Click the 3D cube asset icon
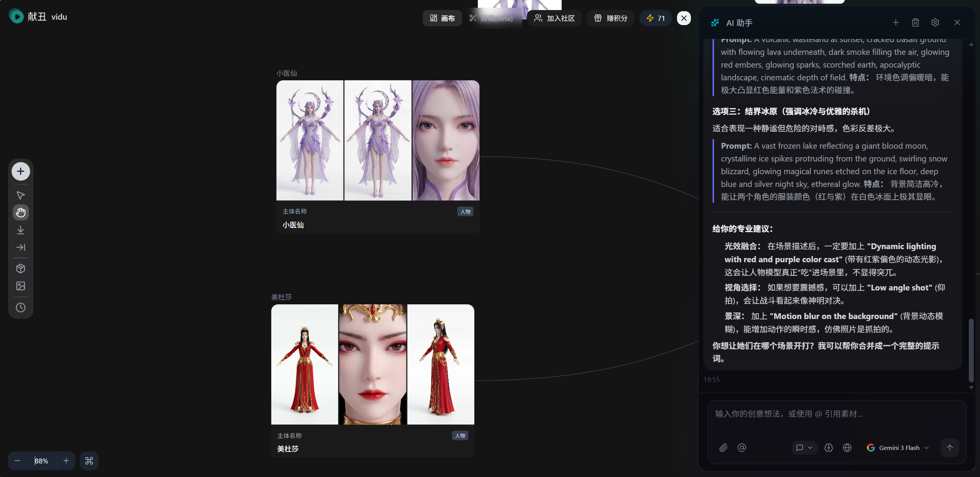 click(20, 268)
